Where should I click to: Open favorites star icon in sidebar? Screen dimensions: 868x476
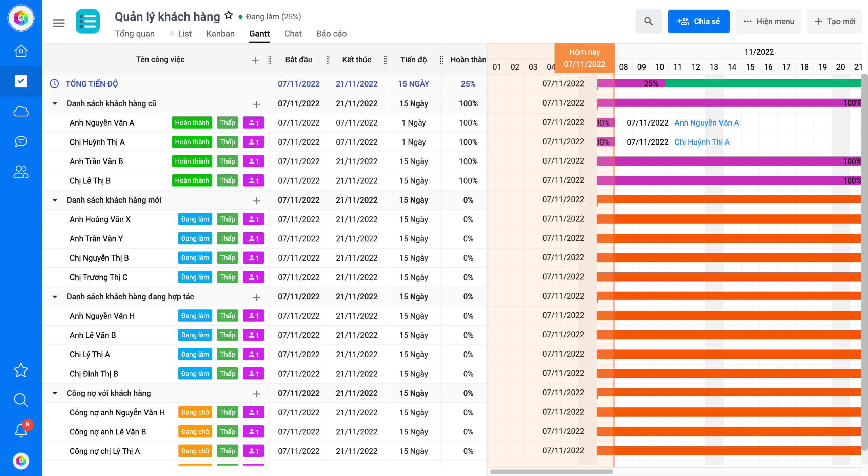pyautogui.click(x=21, y=370)
